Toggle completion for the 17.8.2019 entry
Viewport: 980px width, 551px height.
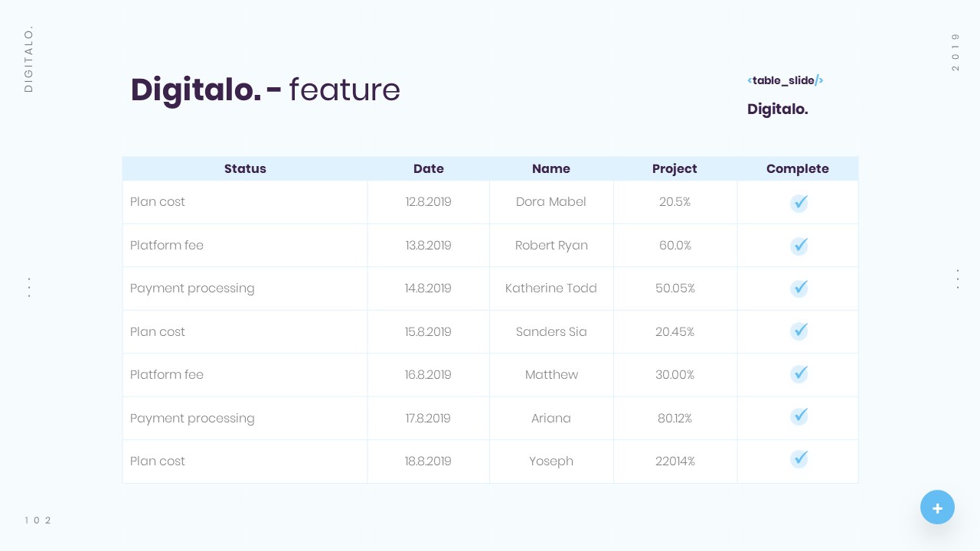point(799,416)
